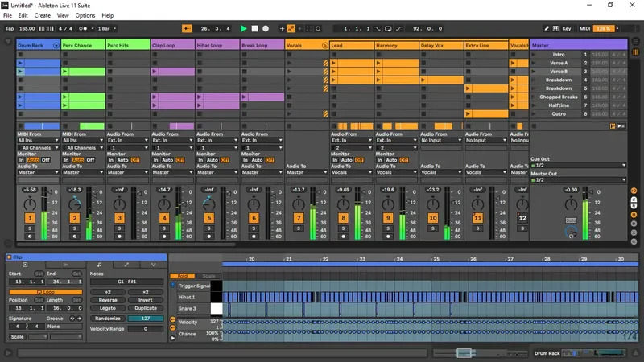Enable the Draw Mode pencil icon
The width and height of the screenshot is (644, 362).
tap(547, 29)
